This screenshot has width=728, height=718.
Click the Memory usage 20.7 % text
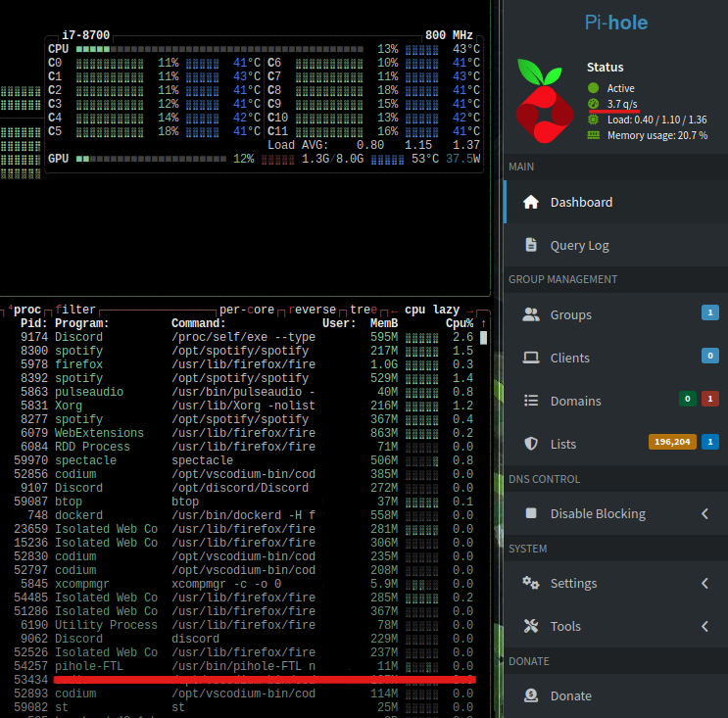657,135
